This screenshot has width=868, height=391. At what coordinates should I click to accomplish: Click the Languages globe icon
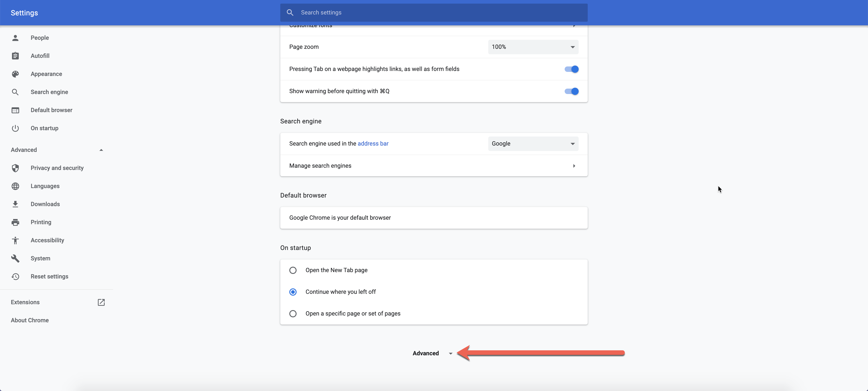(x=15, y=186)
